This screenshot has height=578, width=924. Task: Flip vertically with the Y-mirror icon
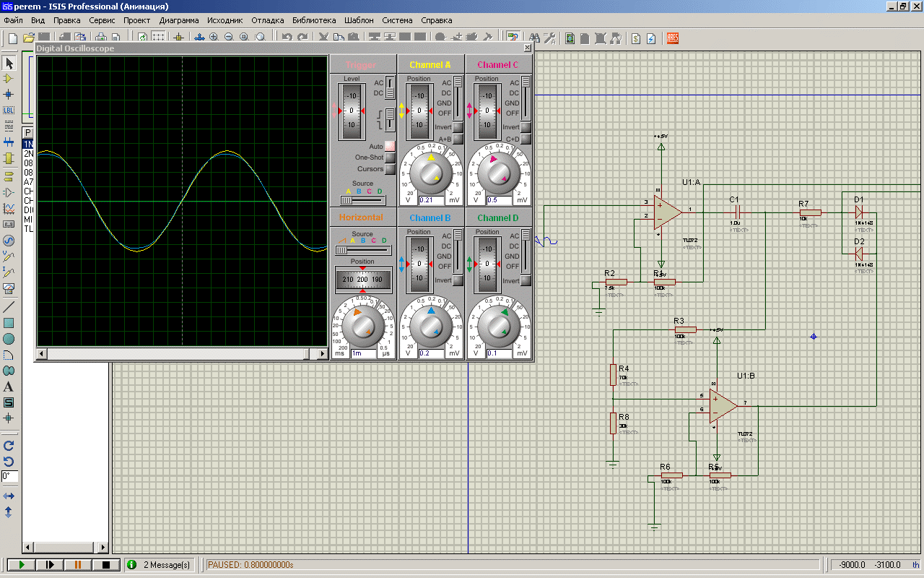point(9,512)
